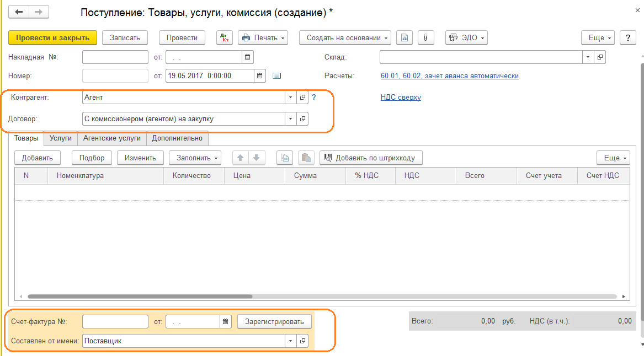Expand the Составлен от имени dropdown
The width and height of the screenshot is (644, 356).
click(x=290, y=341)
